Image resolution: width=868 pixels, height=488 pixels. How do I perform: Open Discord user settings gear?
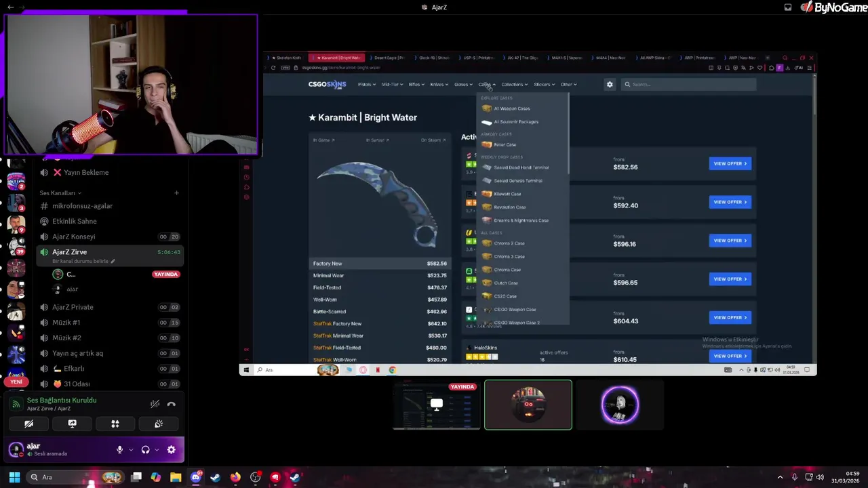(x=171, y=449)
